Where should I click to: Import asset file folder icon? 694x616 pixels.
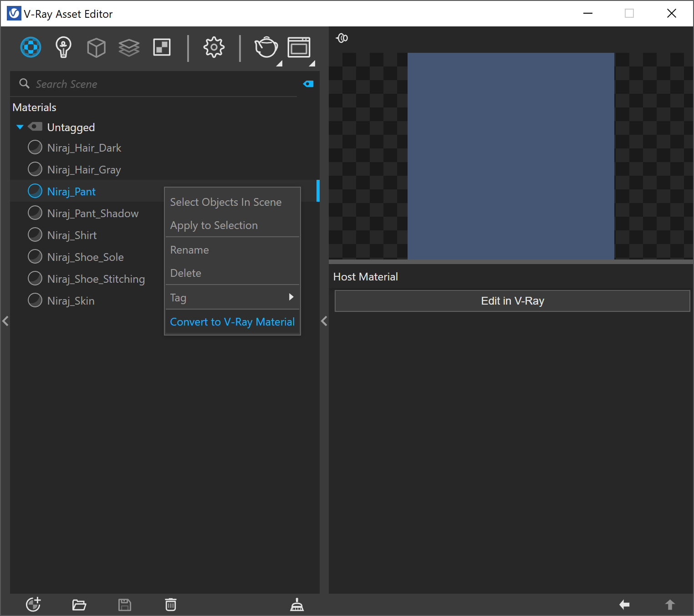point(79,605)
